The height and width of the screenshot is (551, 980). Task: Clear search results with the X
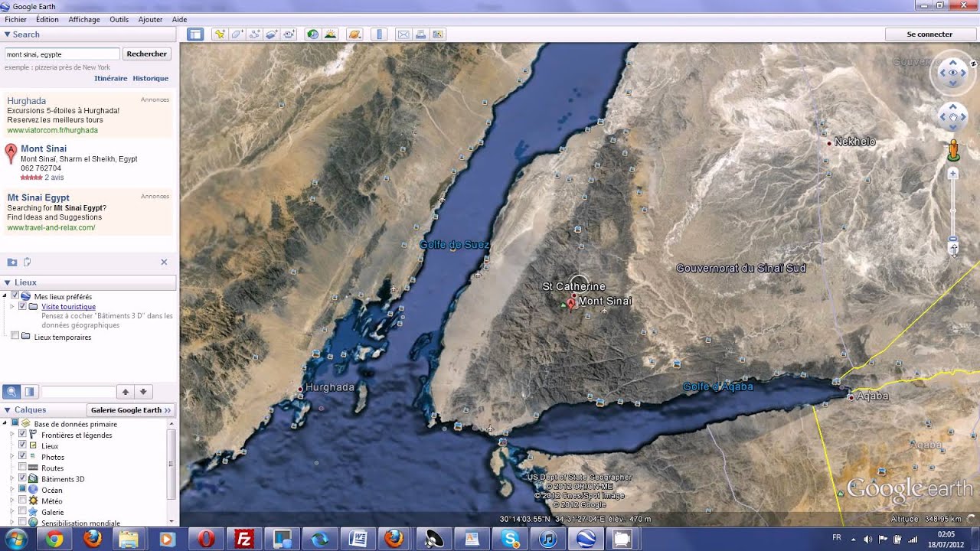[x=164, y=262]
